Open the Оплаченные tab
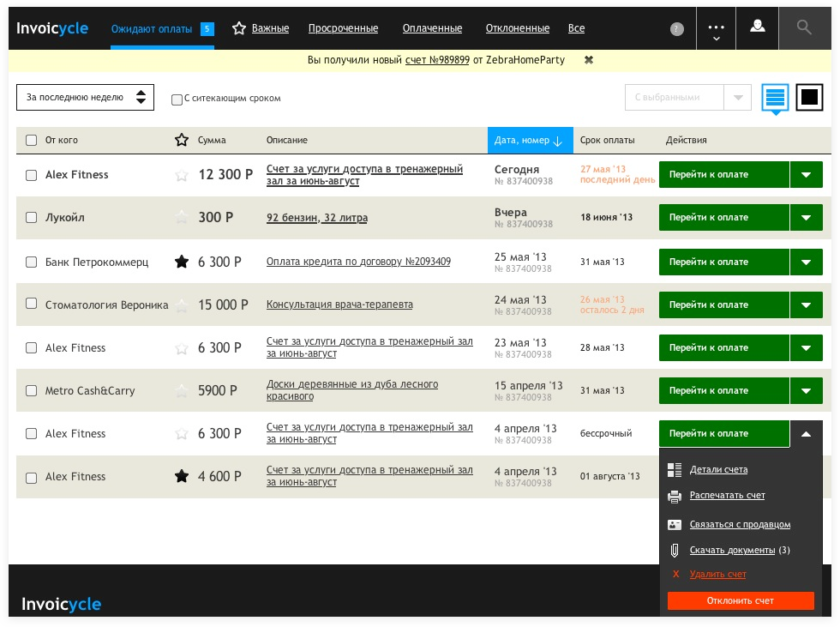 click(x=432, y=28)
